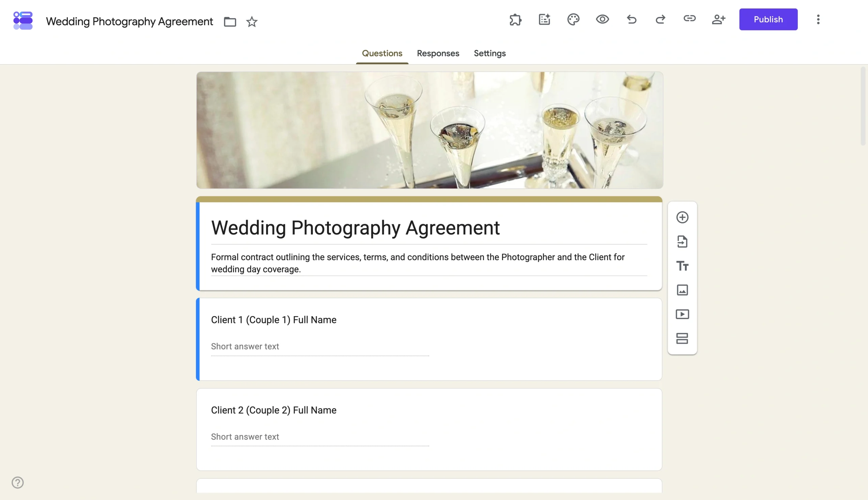Open the more options three-dot menu
The image size is (868, 500).
818,19
